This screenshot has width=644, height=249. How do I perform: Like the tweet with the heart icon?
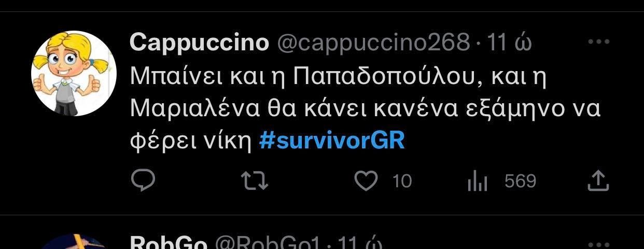point(367,181)
